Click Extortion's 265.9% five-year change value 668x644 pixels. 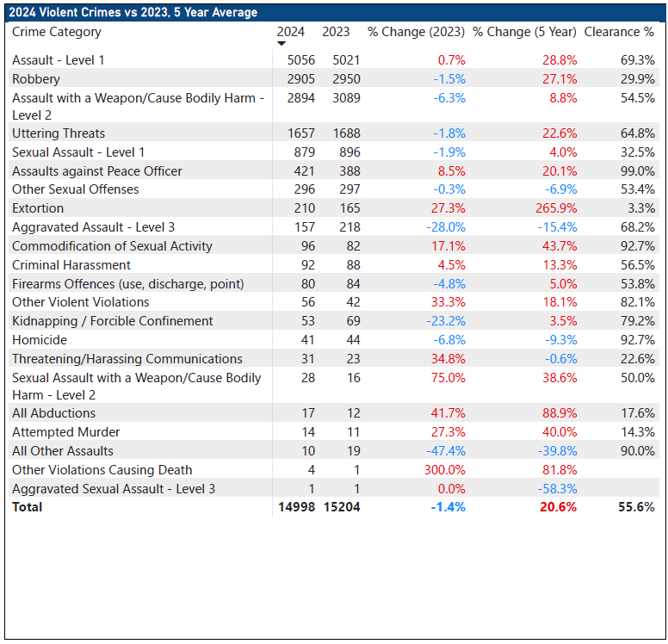pos(556,208)
